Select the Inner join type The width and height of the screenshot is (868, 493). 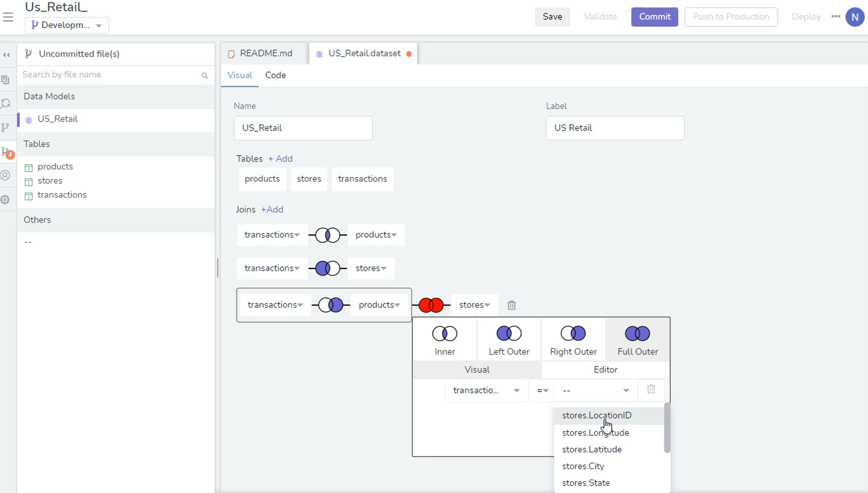point(444,339)
